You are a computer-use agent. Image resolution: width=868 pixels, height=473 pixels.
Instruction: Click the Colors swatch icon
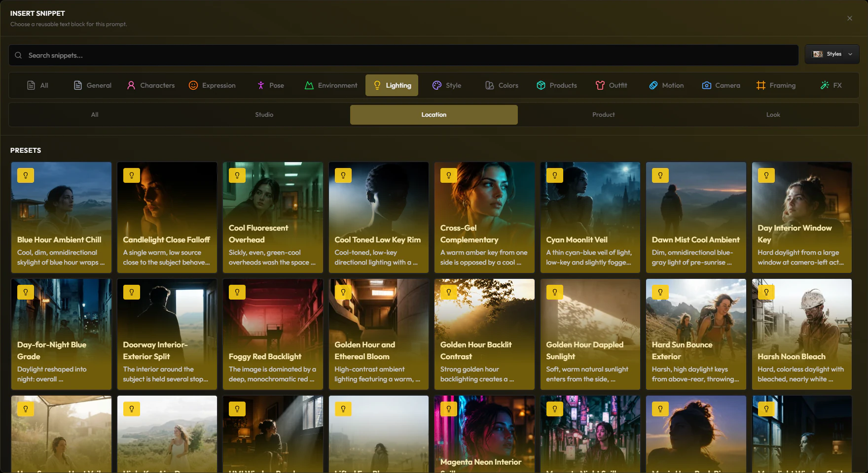pos(490,85)
